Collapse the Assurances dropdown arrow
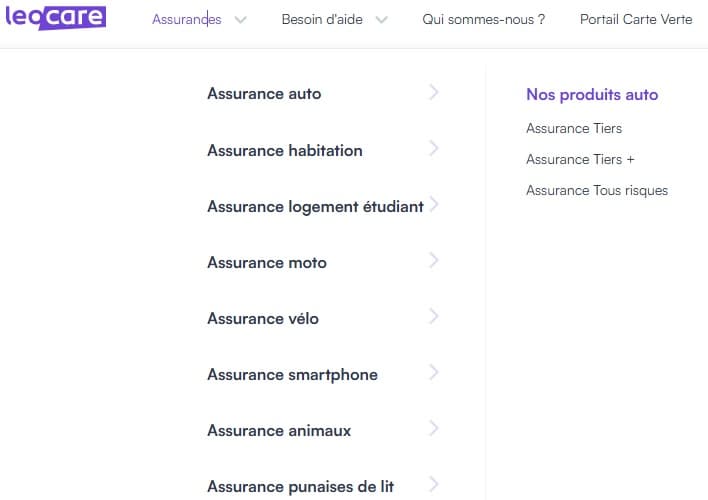The image size is (708, 500). (240, 20)
